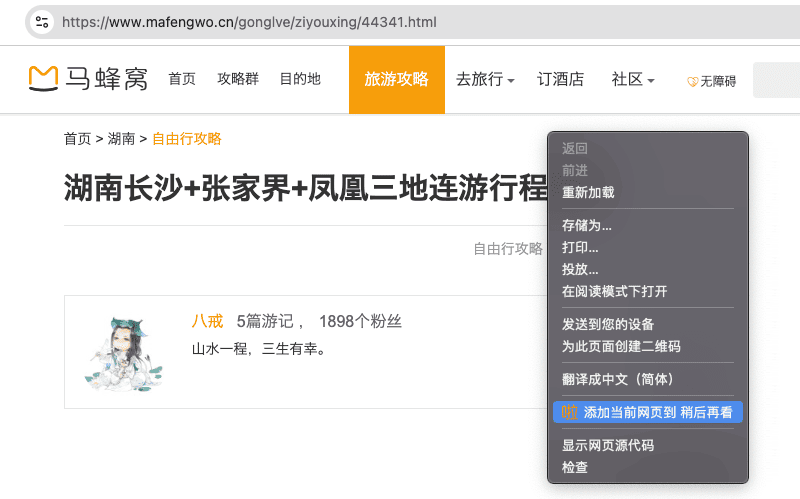
Task: Click author 八戒's avatar image
Action: 123,351
